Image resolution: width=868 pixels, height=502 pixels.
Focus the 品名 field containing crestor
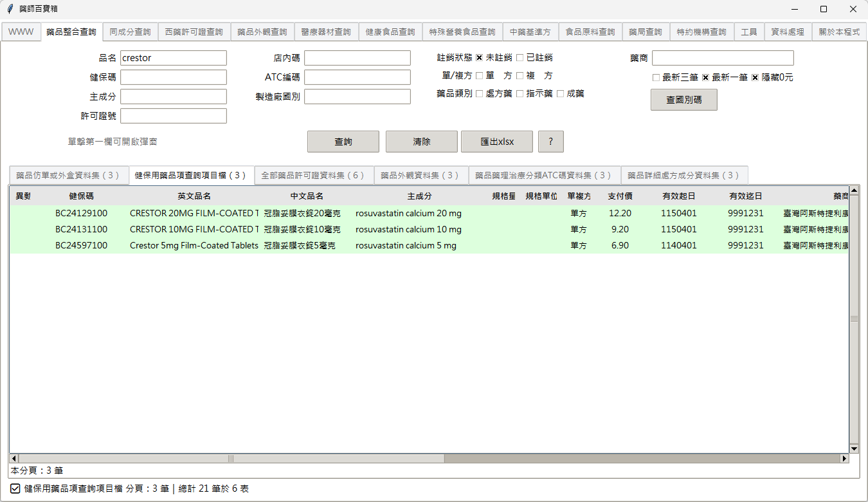[x=174, y=58]
